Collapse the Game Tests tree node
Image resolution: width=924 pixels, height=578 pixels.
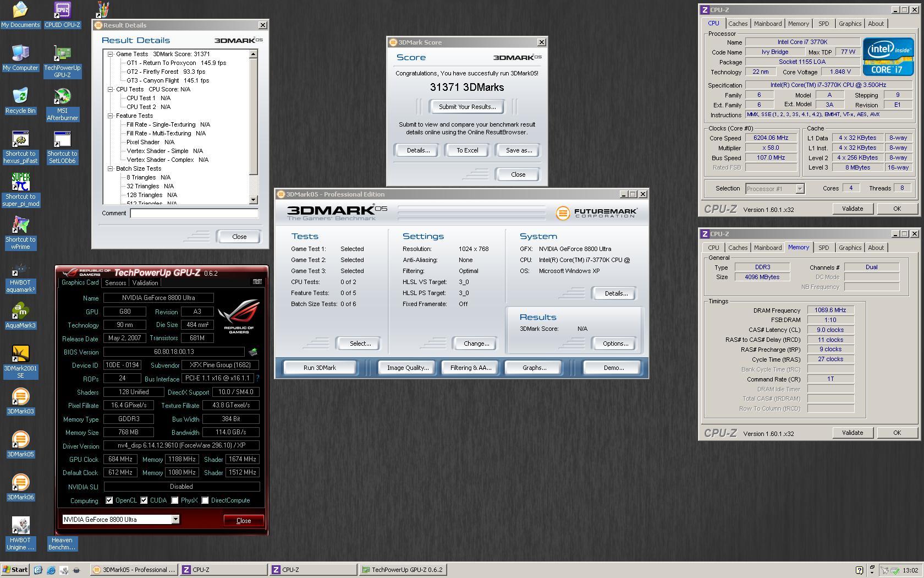coord(111,54)
